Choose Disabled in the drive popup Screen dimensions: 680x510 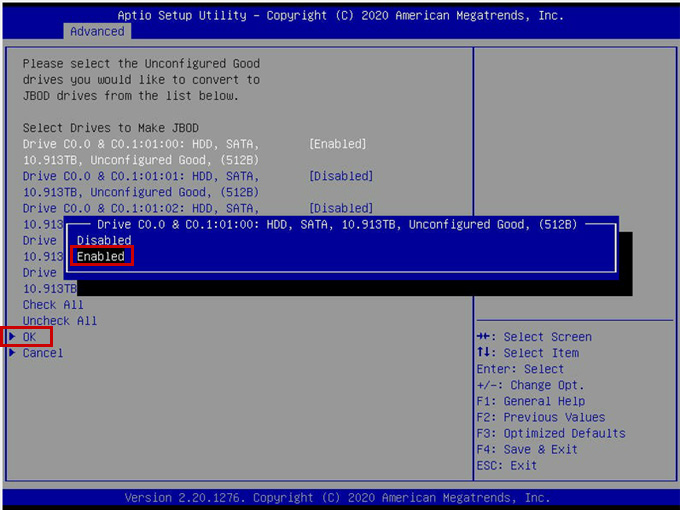[104, 240]
